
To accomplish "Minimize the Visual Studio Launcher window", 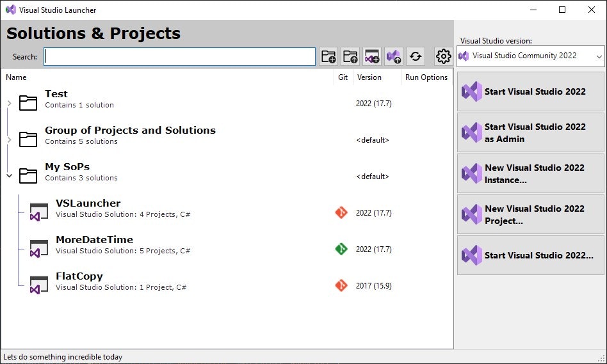I will 533,10.
